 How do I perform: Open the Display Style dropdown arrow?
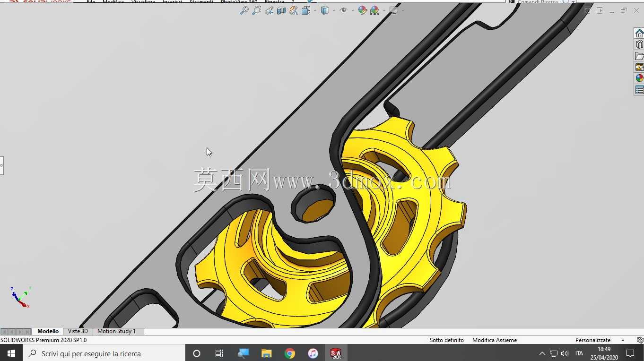coord(334,10)
